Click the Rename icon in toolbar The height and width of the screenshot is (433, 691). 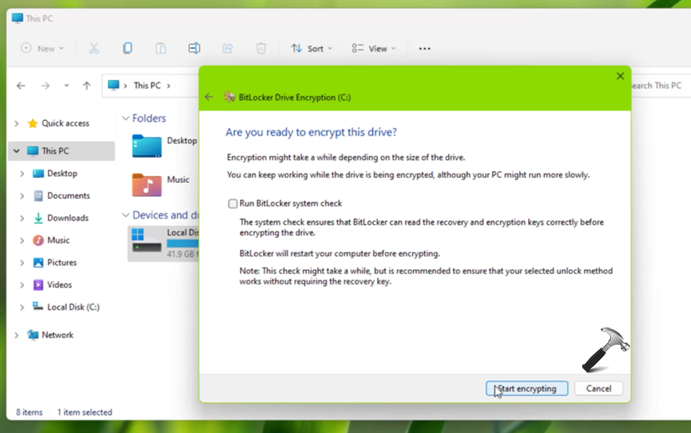[x=194, y=48]
